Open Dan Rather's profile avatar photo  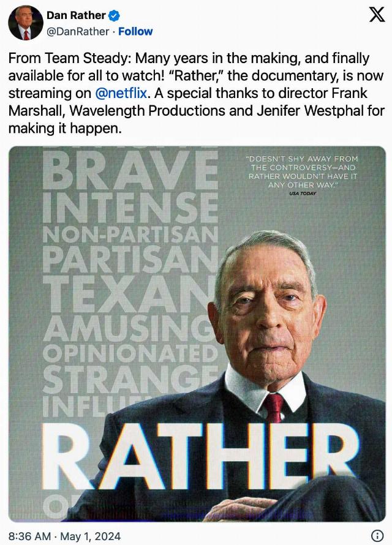pyautogui.click(x=26, y=23)
